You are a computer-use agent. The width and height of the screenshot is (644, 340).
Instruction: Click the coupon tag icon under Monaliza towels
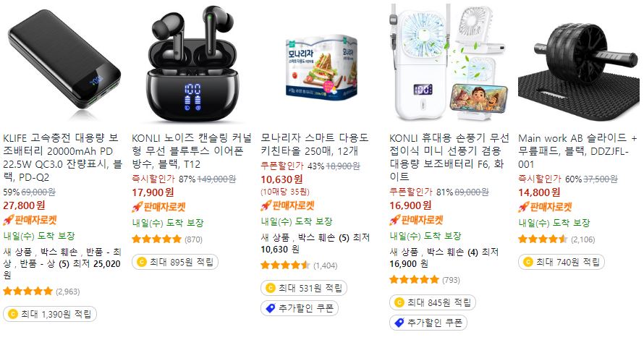click(x=271, y=308)
